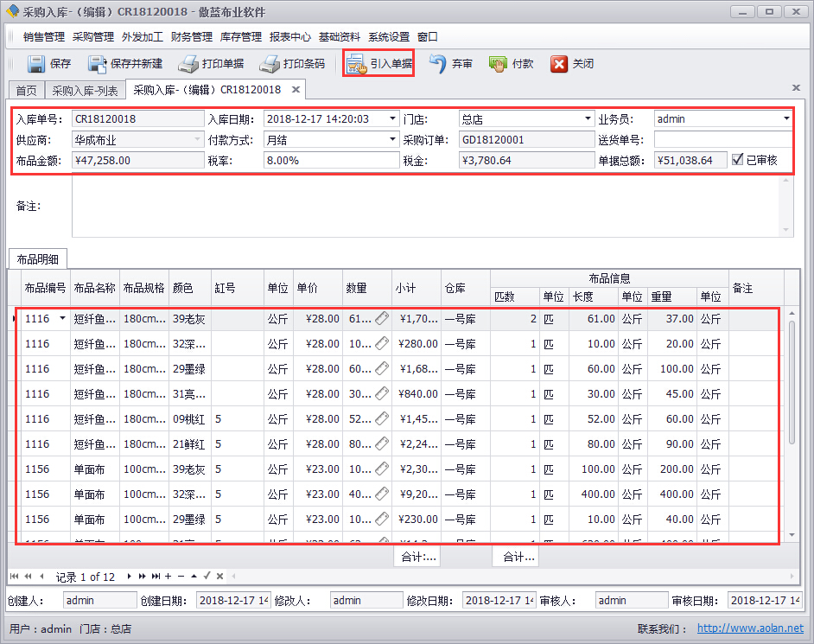Click 保存并新建 toolbar icon
The width and height of the screenshot is (814, 644).
click(97, 64)
